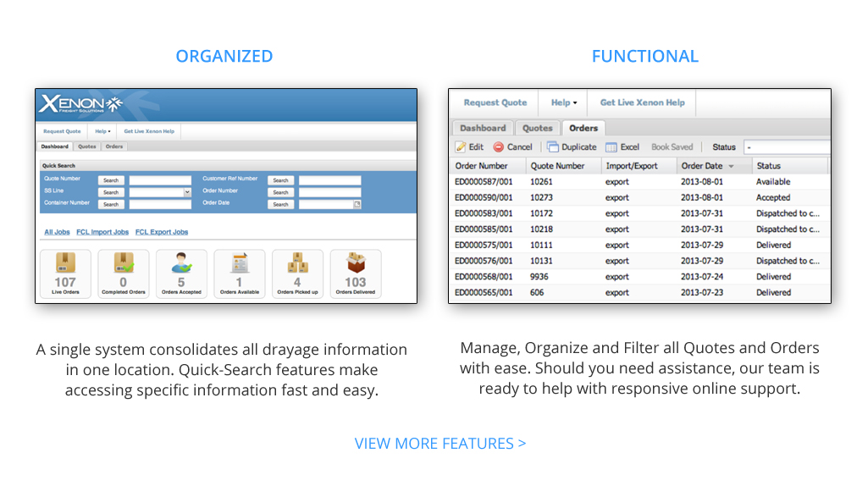Open the FCL Export Jobs link
This screenshot has height=486, width=868.
click(162, 232)
